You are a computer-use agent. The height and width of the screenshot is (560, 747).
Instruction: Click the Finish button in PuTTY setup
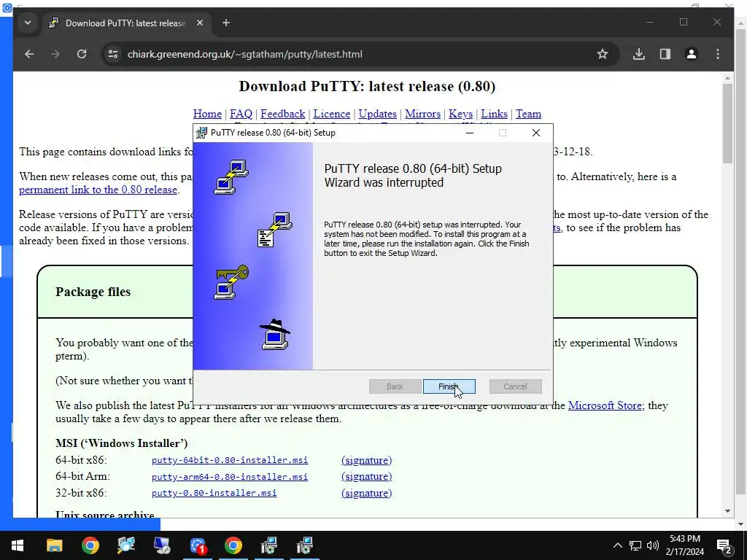click(449, 386)
